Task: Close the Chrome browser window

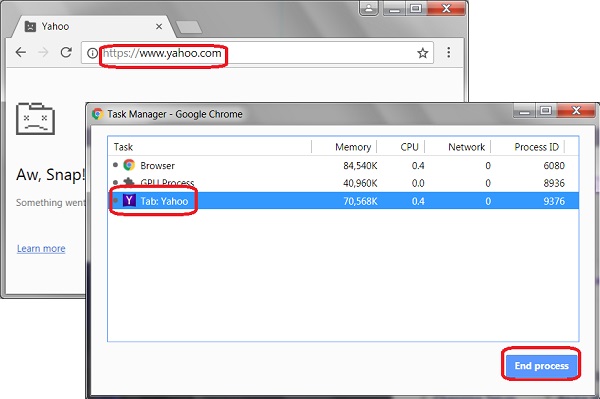Action: pyautogui.click(x=446, y=8)
